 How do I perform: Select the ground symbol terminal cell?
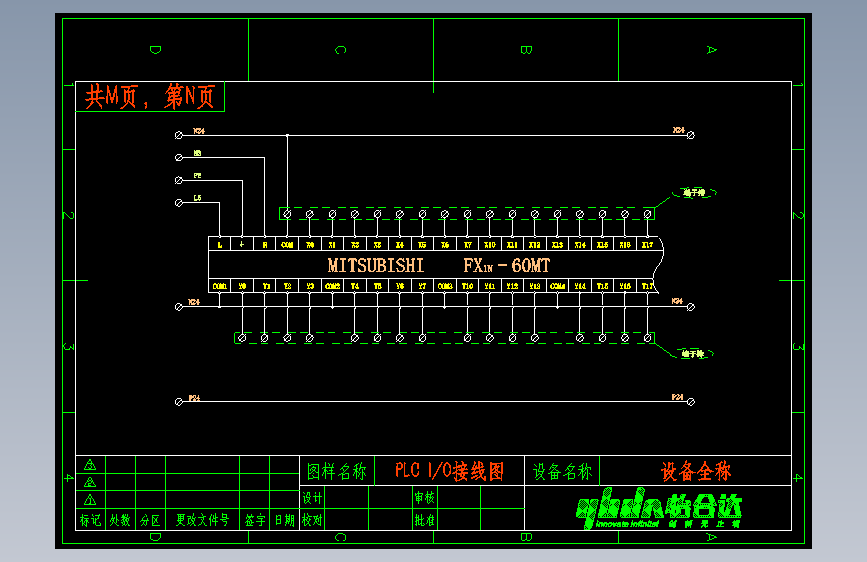coord(242,244)
